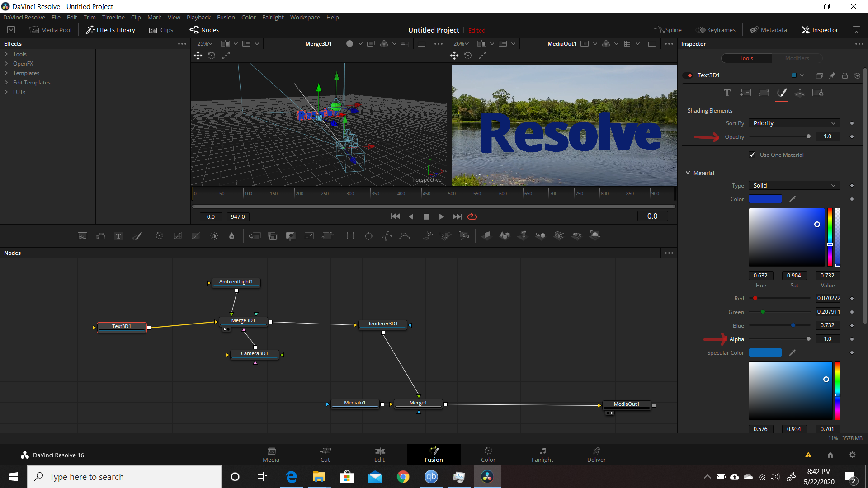Viewport: 868px width, 488px height.
Task: Open the Sort By Priority dropdown
Action: tap(794, 123)
